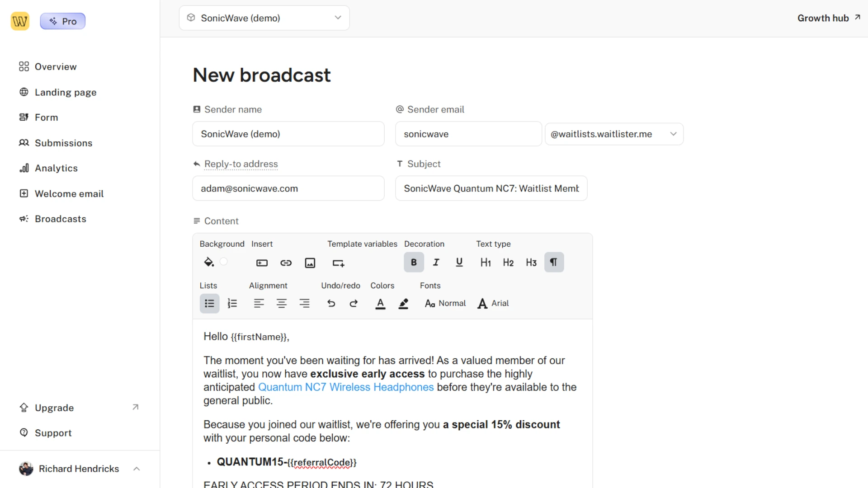This screenshot has width=868, height=488.
Task: Click the undo icon
Action: pyautogui.click(x=331, y=303)
